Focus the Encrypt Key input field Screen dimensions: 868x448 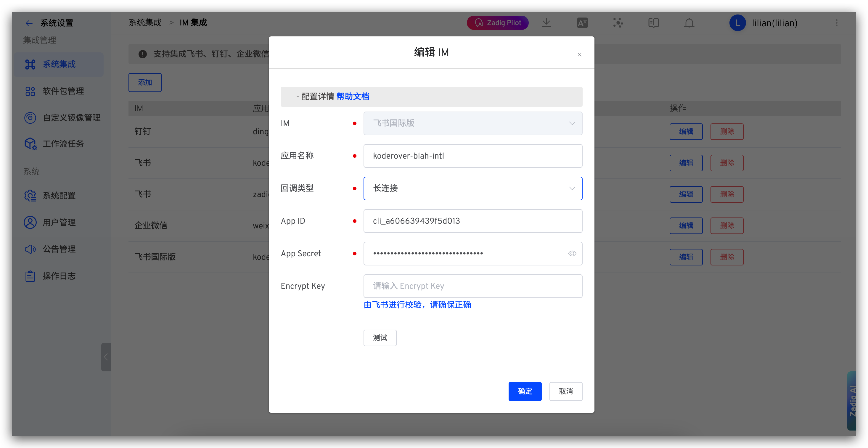(x=472, y=286)
